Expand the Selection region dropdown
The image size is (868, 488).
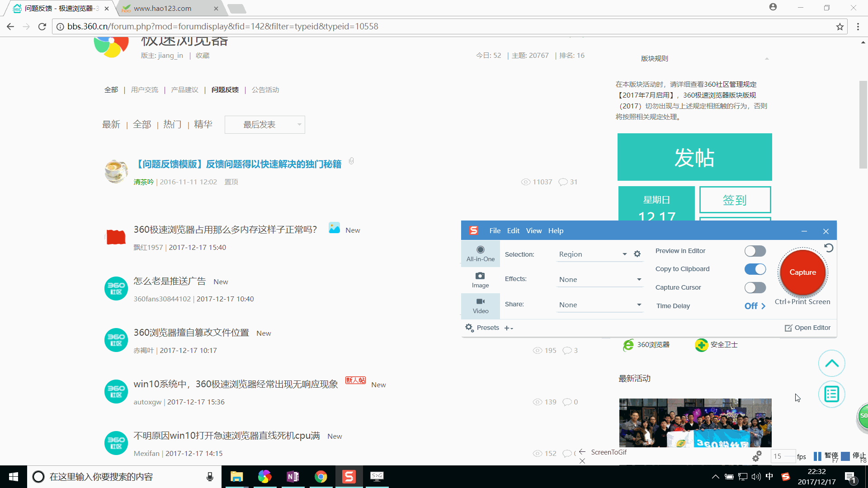[624, 254]
